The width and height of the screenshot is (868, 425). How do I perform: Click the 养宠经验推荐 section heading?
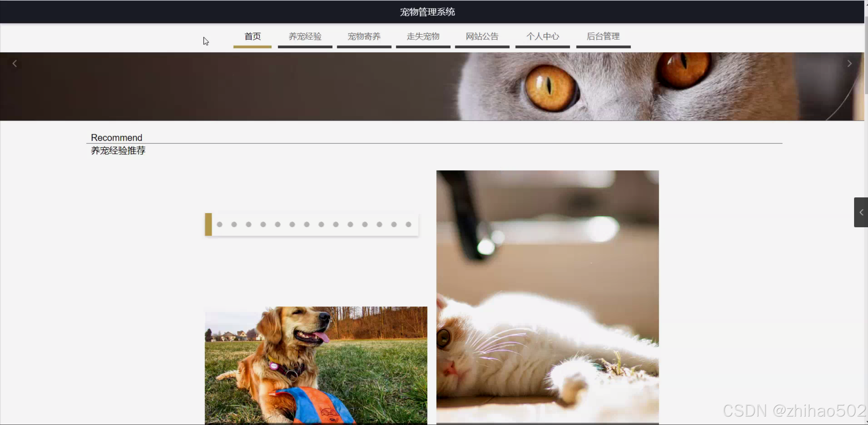tap(118, 151)
